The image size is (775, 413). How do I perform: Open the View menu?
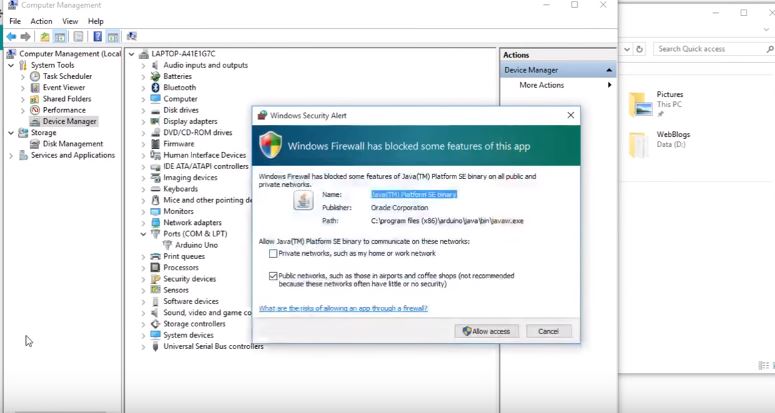click(x=70, y=21)
